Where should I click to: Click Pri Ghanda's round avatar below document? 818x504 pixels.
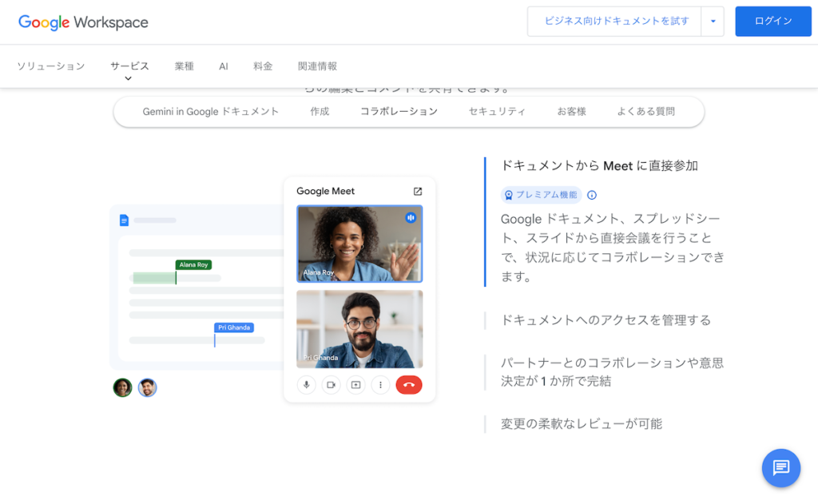point(147,387)
